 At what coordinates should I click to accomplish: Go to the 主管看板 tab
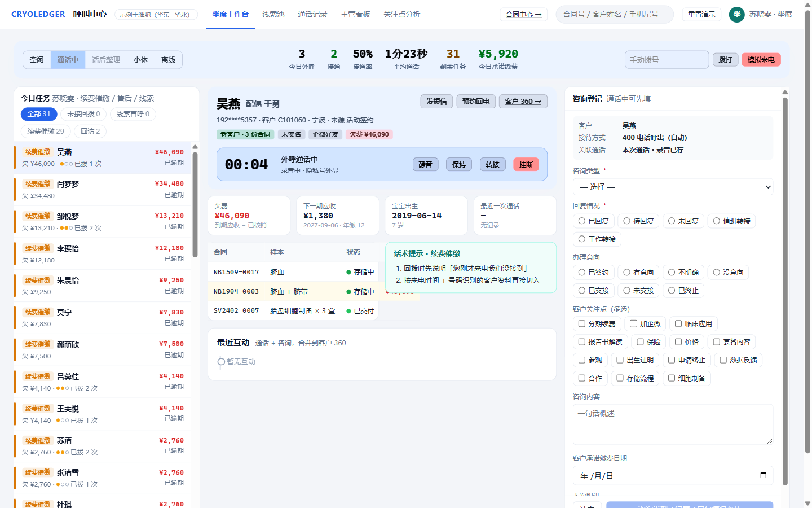click(355, 14)
